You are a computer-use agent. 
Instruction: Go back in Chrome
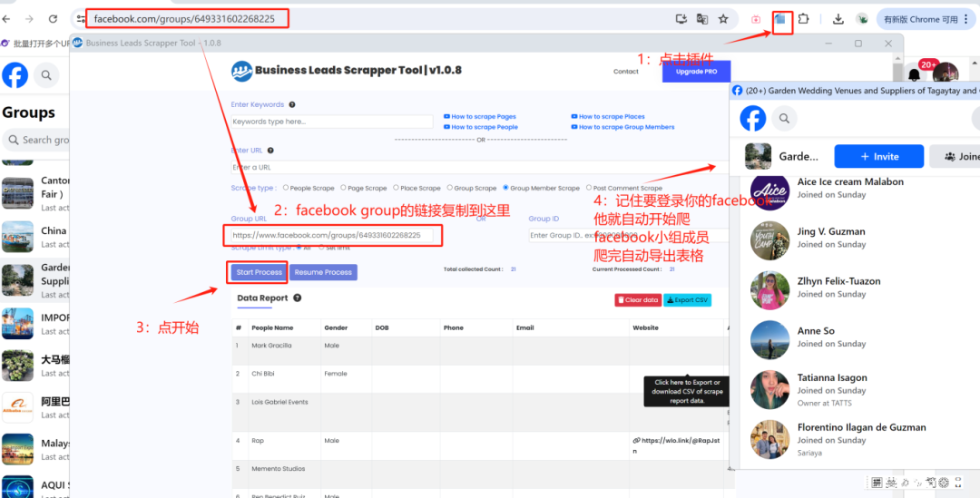(7, 19)
